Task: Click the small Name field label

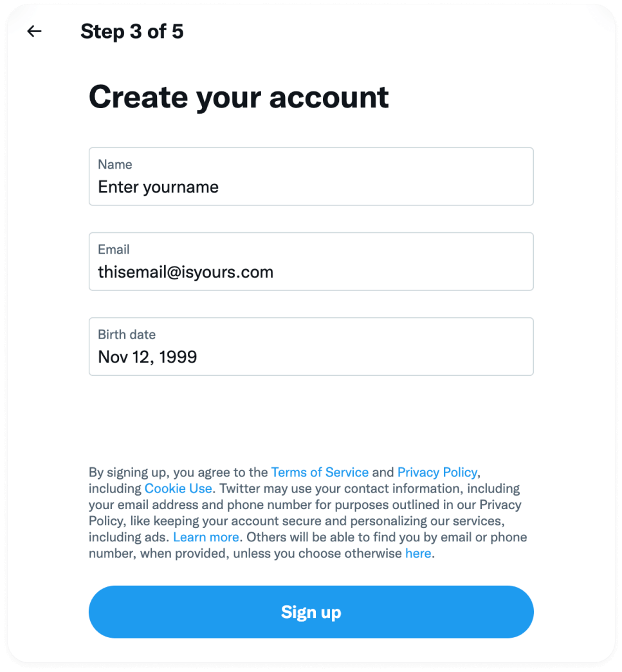Action: click(114, 165)
